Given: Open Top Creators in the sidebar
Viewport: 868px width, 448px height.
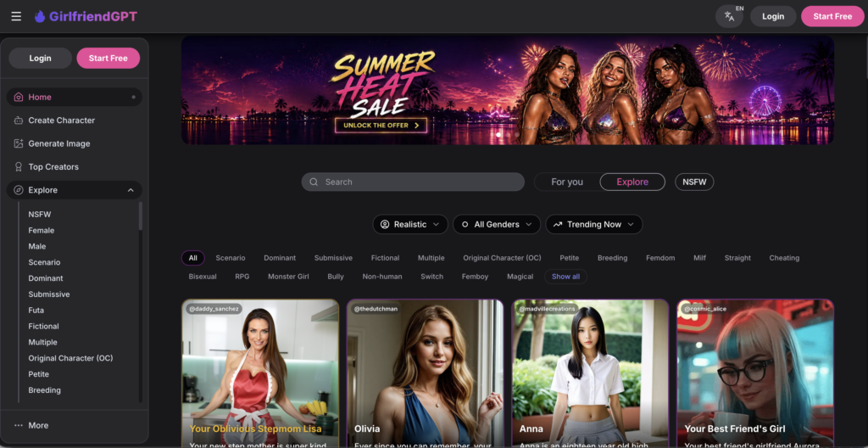Looking at the screenshot, I should (x=75, y=167).
